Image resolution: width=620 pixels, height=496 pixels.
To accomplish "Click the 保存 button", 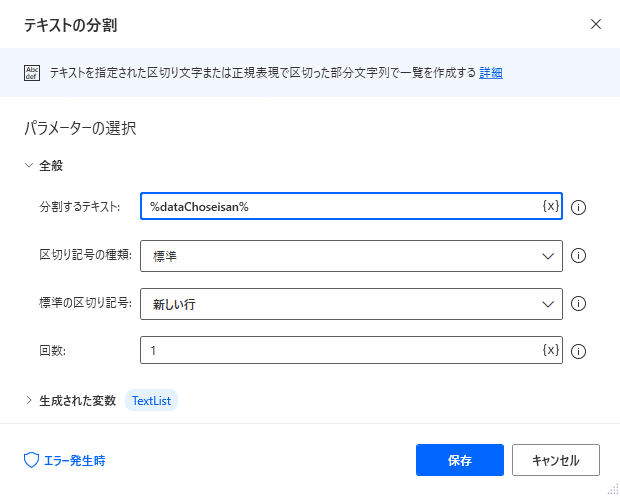I will click(x=460, y=460).
